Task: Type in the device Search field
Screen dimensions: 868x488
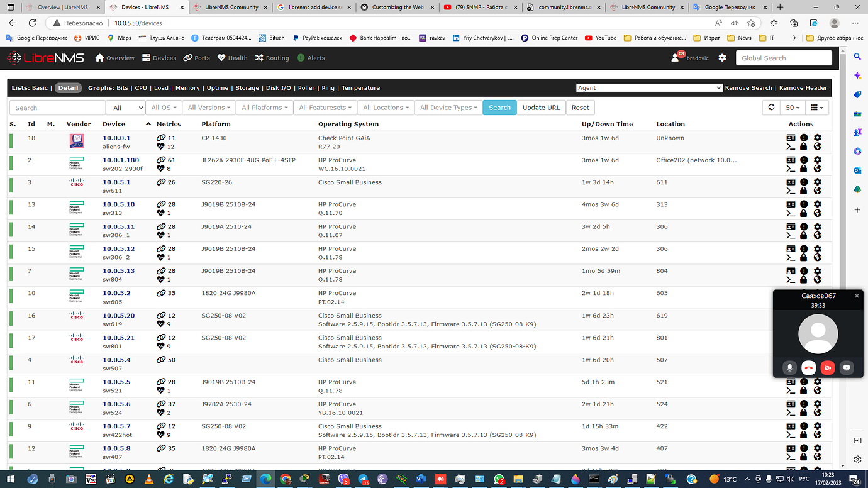Action: pos(57,108)
